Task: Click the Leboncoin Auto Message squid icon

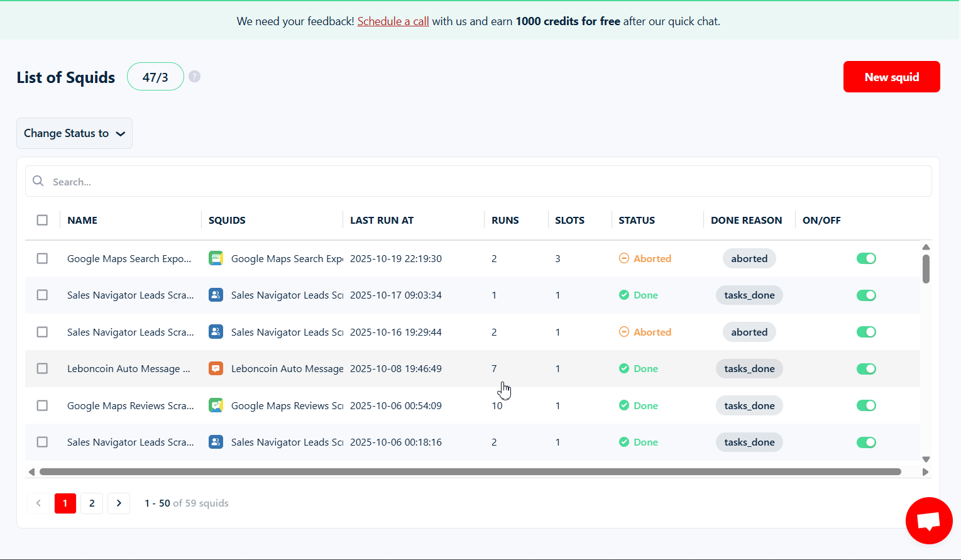Action: (216, 368)
